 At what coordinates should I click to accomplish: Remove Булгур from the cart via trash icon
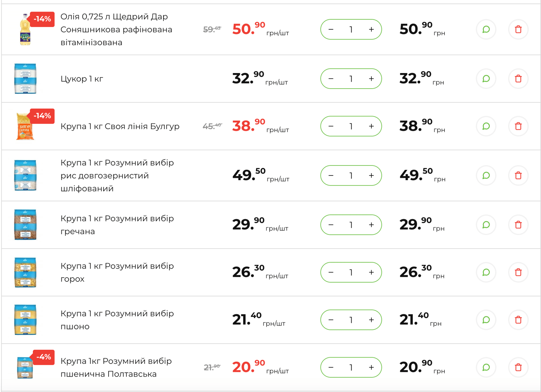coord(518,126)
